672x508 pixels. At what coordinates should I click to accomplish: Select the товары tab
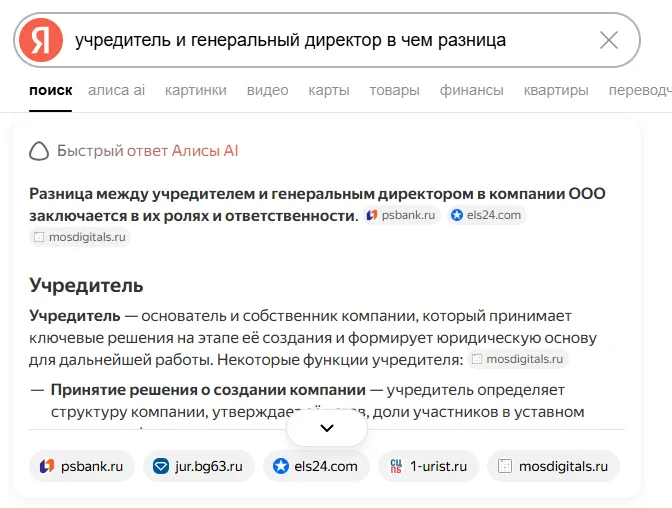point(394,90)
